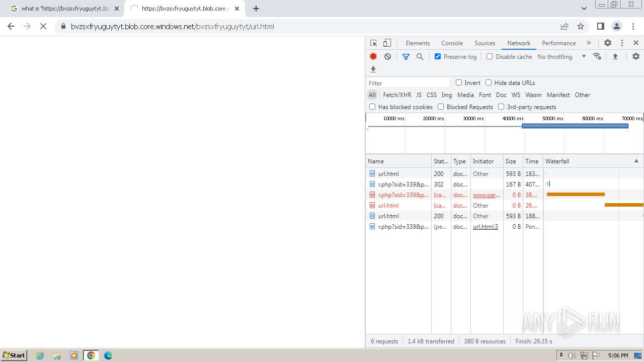
Task: Show hidden system tray icons
Action: coord(561,355)
